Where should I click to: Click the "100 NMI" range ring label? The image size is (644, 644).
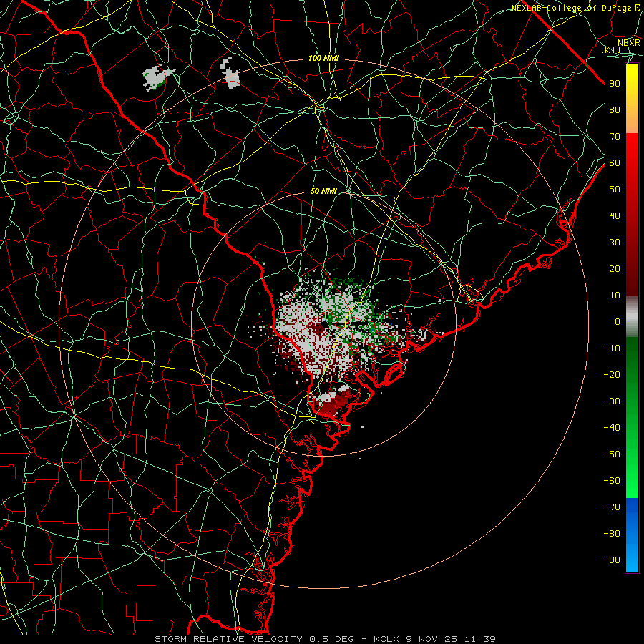click(x=323, y=59)
